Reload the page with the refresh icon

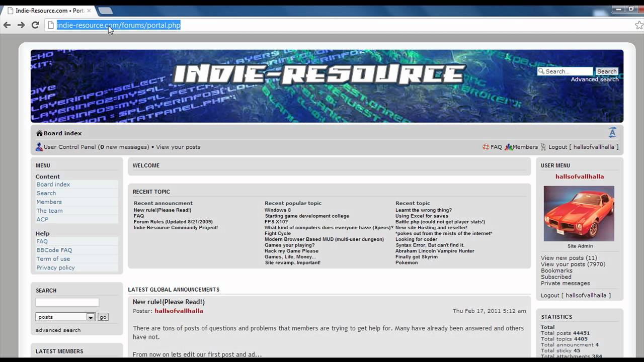pyautogui.click(x=35, y=25)
